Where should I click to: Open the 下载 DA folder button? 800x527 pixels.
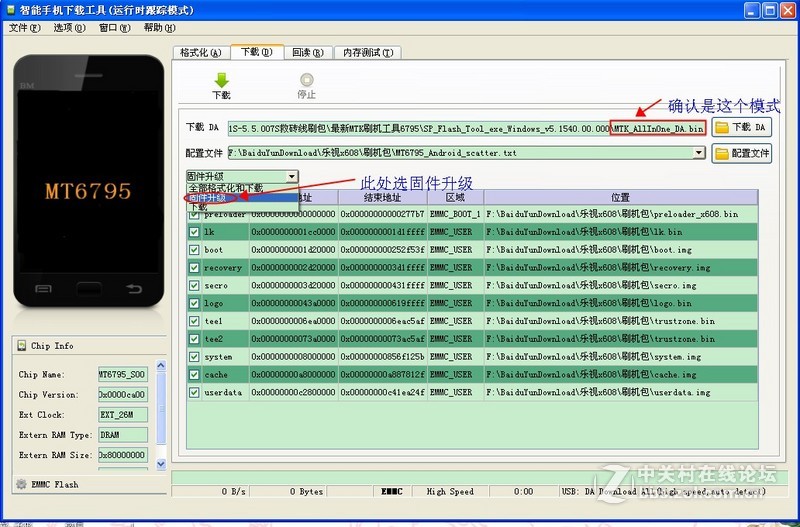pyautogui.click(x=741, y=127)
